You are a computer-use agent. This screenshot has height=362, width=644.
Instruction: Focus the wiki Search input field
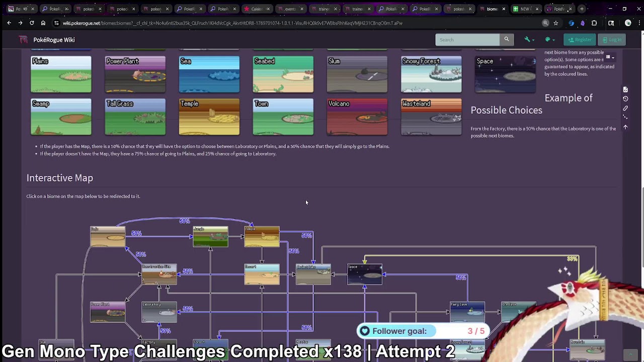467,40
